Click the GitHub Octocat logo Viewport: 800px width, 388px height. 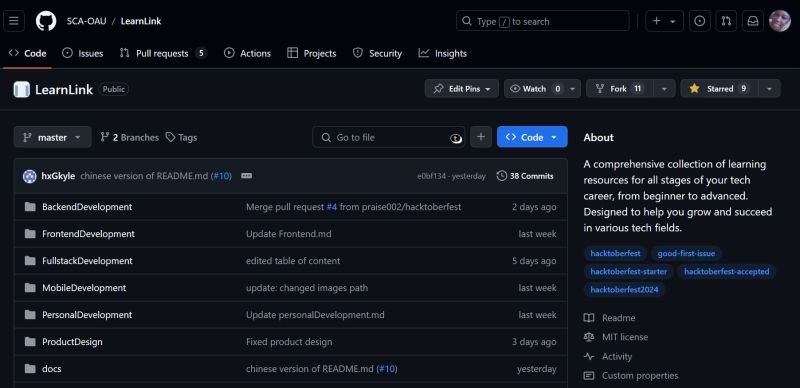coord(46,21)
